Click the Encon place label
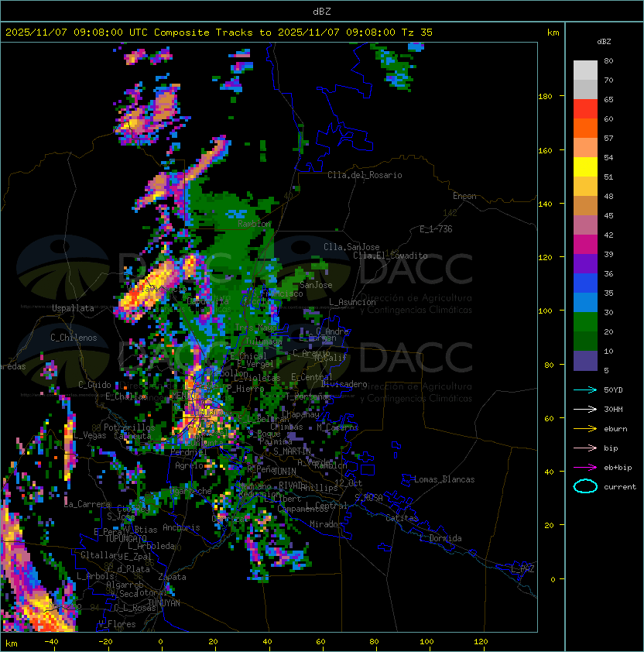 (464, 196)
